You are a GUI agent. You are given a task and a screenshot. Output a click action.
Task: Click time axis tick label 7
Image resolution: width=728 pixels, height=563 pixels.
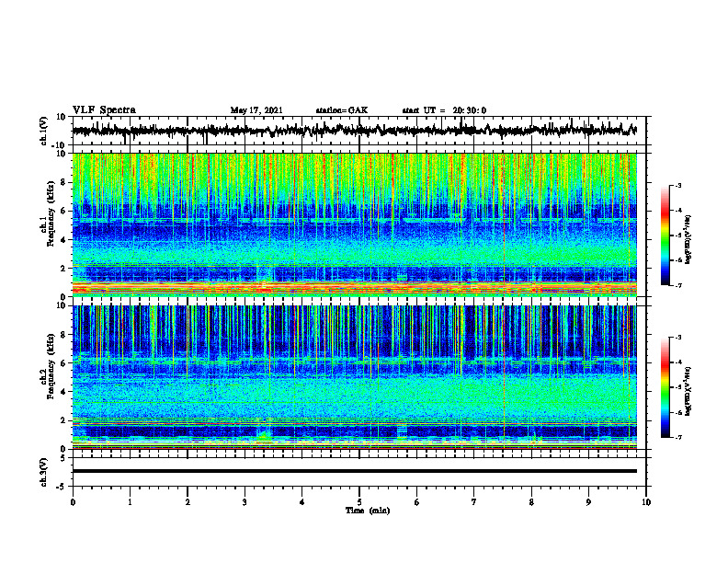474,502
